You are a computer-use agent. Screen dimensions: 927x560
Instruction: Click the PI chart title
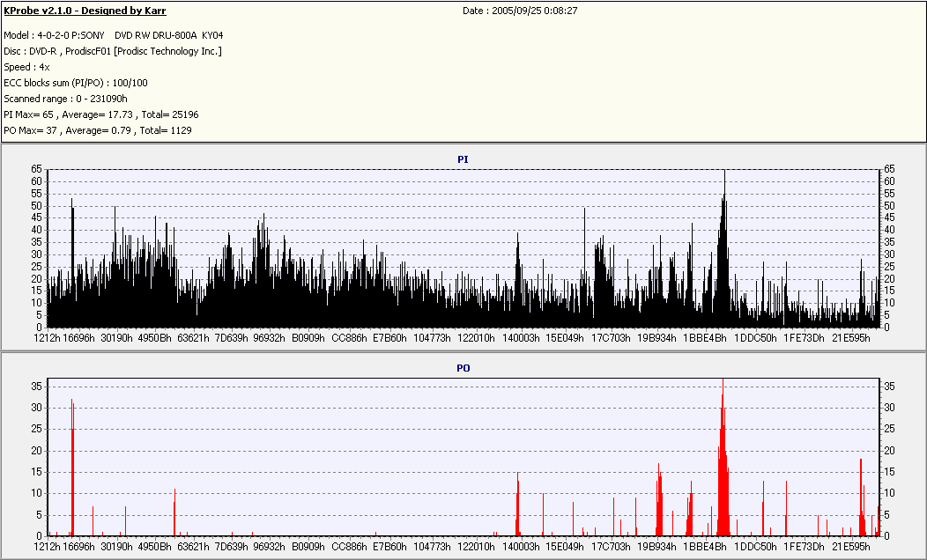(x=463, y=159)
